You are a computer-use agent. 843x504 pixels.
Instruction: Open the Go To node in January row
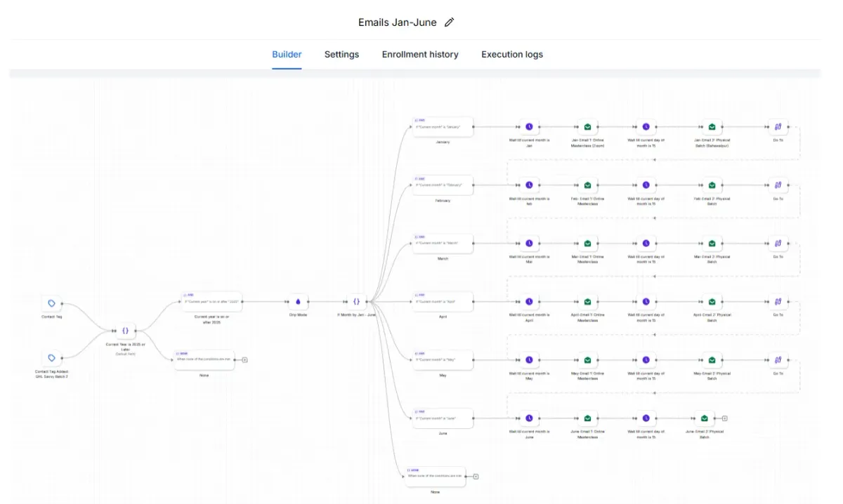[x=778, y=127]
